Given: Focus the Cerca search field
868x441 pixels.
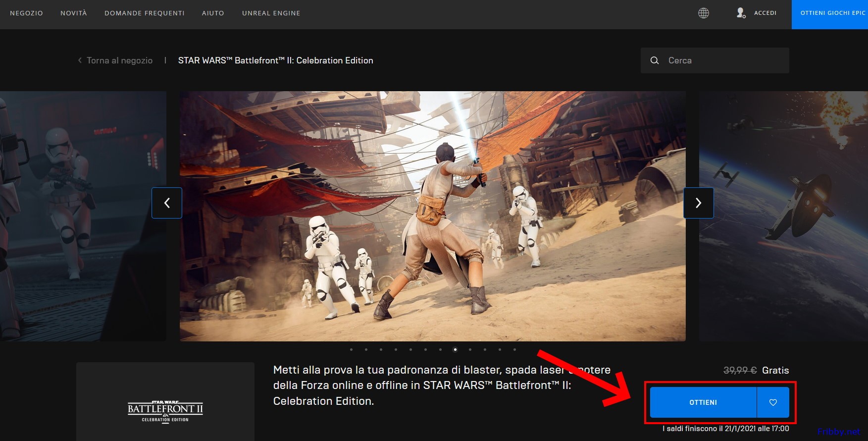Looking at the screenshot, I should coord(715,60).
